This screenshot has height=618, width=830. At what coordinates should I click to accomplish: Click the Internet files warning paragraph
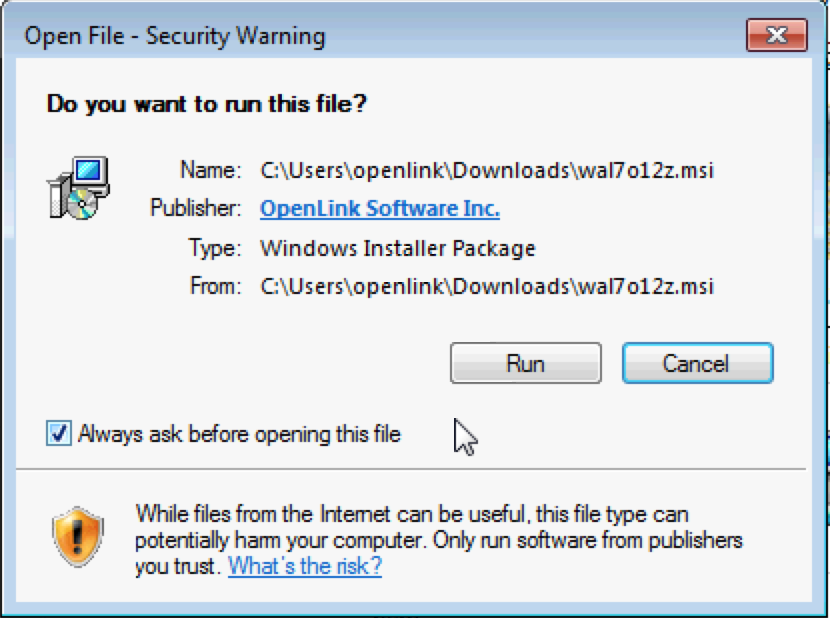[411, 515]
